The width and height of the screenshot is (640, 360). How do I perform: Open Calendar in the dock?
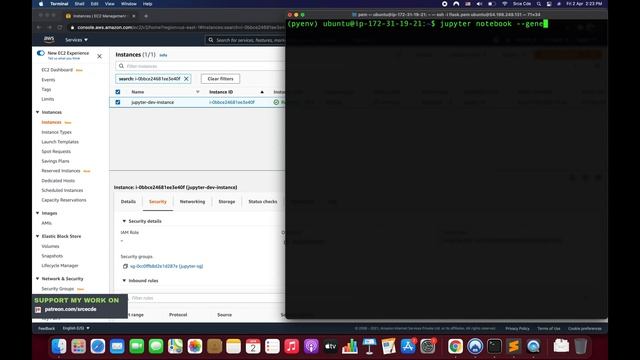point(253,347)
